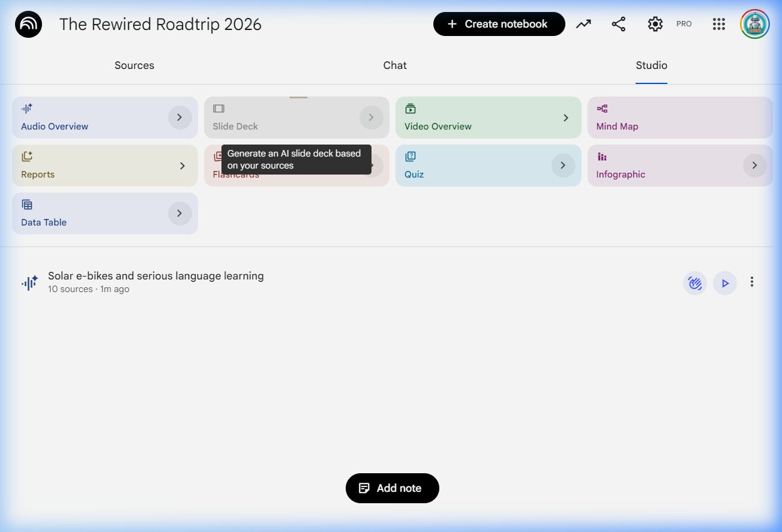The width and height of the screenshot is (782, 532).
Task: Click the user account avatar
Action: (x=754, y=24)
